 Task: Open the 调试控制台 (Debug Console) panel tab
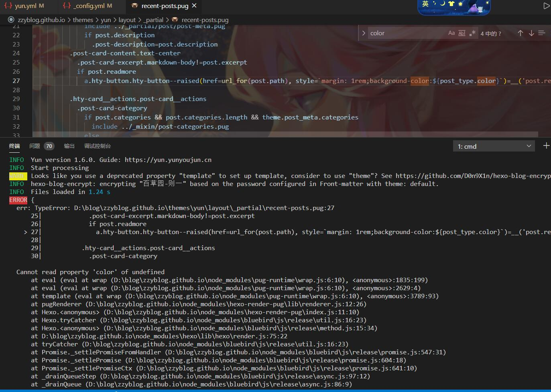coord(98,146)
